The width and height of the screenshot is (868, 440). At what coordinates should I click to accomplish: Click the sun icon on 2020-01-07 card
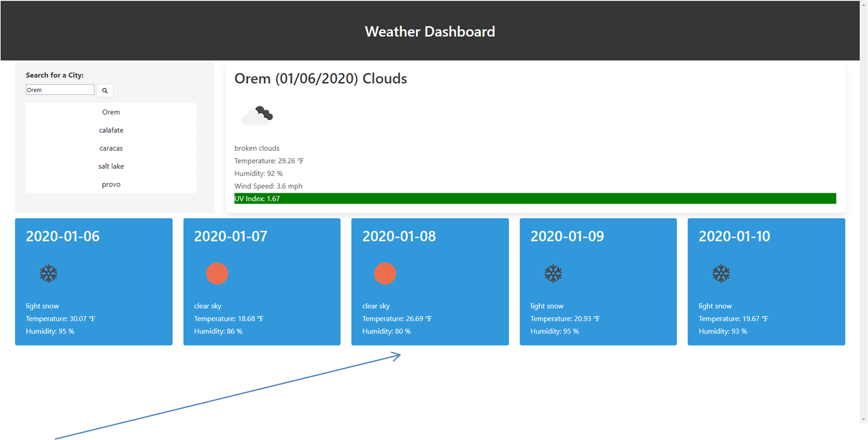coord(217,273)
